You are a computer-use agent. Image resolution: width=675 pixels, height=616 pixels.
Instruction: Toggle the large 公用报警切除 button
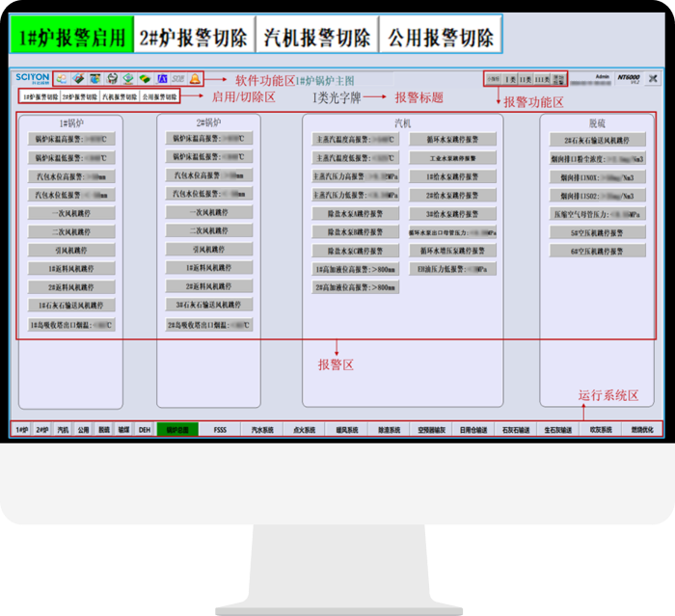coord(441,36)
